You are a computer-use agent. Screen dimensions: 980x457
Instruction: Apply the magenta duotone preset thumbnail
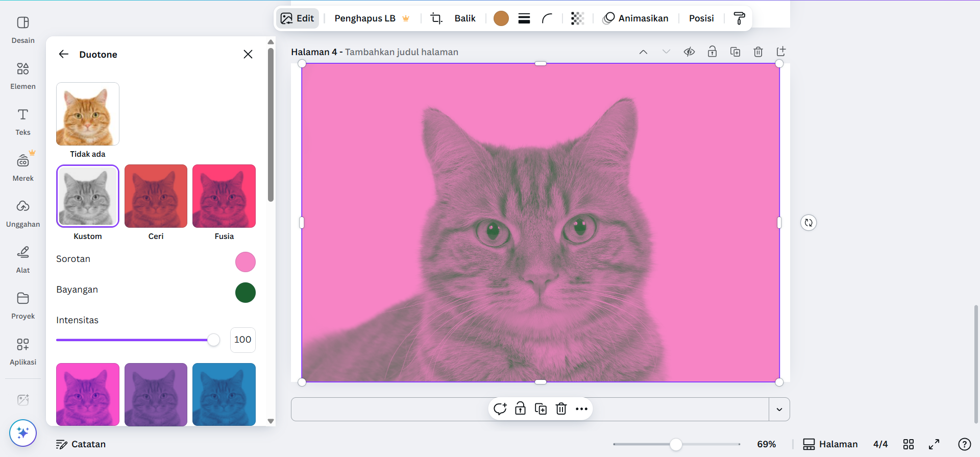(88, 394)
